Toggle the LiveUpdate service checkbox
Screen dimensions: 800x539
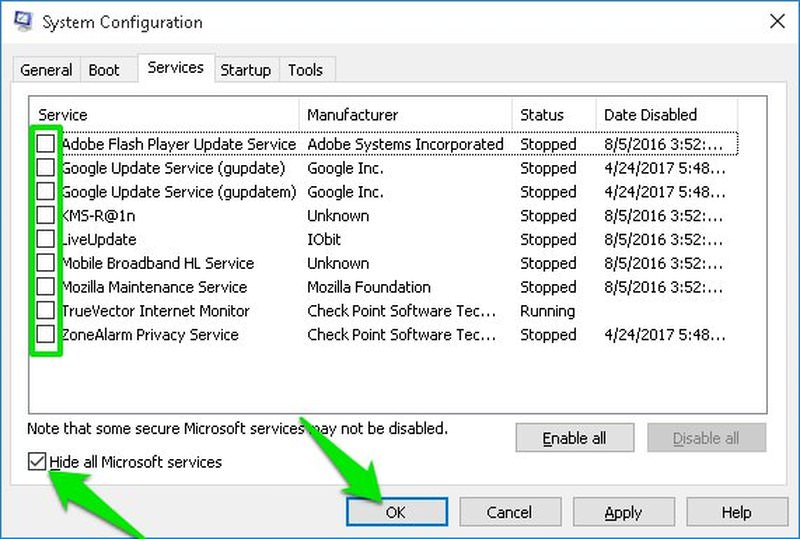45,239
